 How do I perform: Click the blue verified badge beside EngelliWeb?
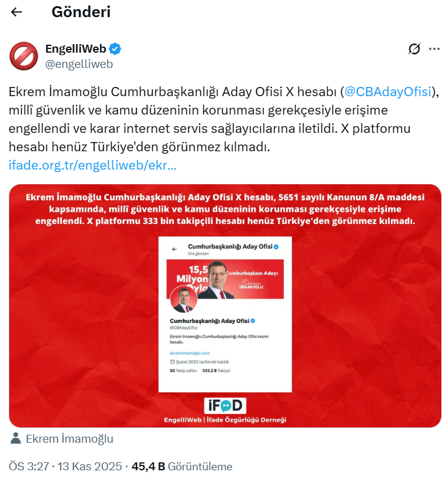click(115, 49)
